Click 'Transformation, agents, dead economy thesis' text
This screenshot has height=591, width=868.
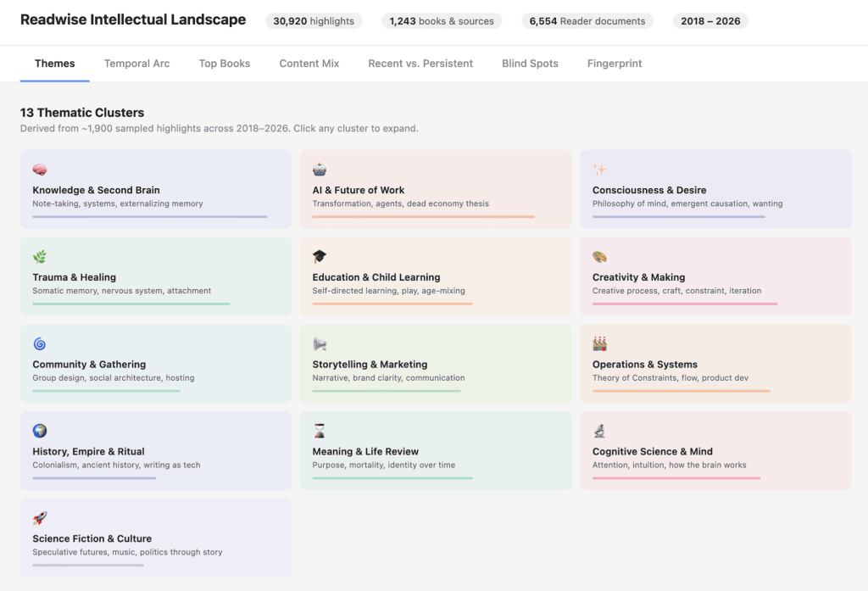(400, 204)
